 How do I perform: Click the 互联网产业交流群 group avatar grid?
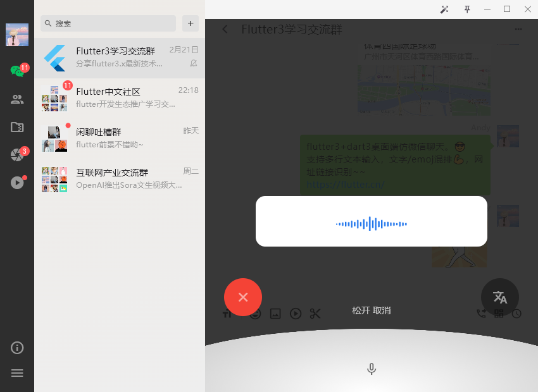[54, 179]
